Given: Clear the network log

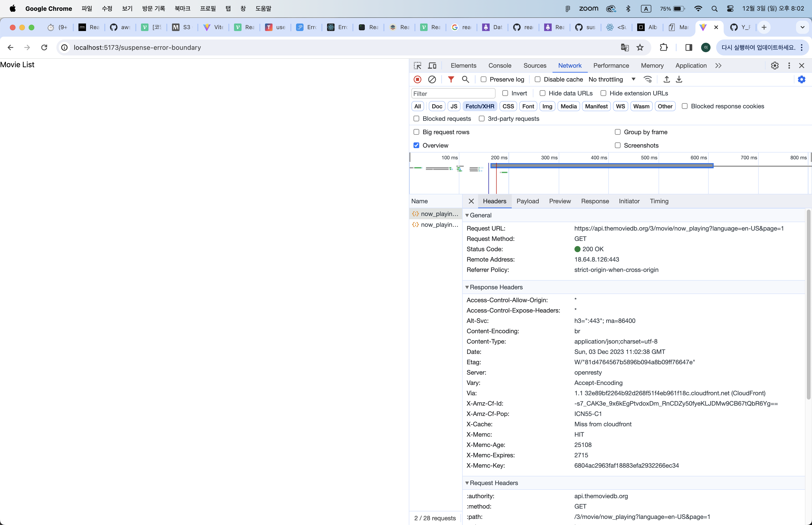Looking at the screenshot, I should [x=432, y=79].
